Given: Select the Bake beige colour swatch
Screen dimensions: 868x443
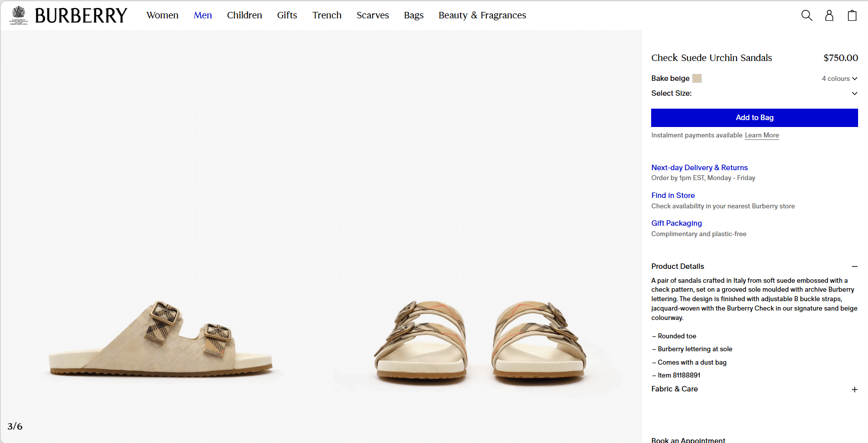Looking at the screenshot, I should [697, 78].
